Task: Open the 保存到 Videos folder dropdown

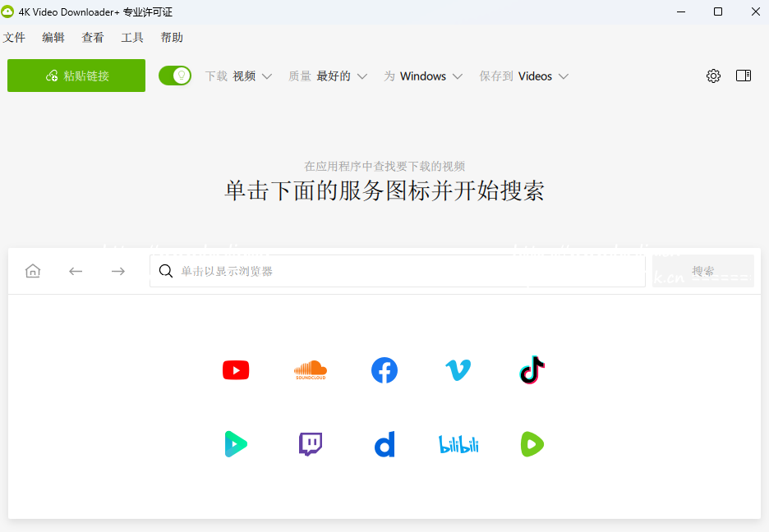Action: (x=524, y=76)
